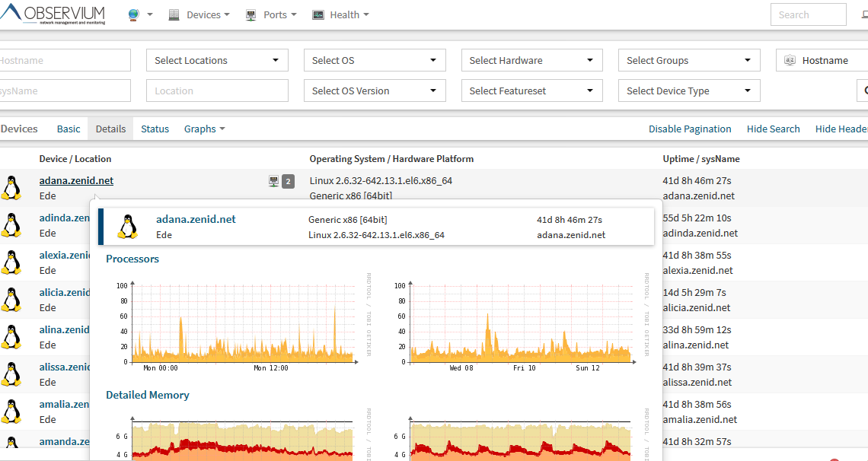Click the Disable Pagination link
Screen dimensions: 868x461
690,129
